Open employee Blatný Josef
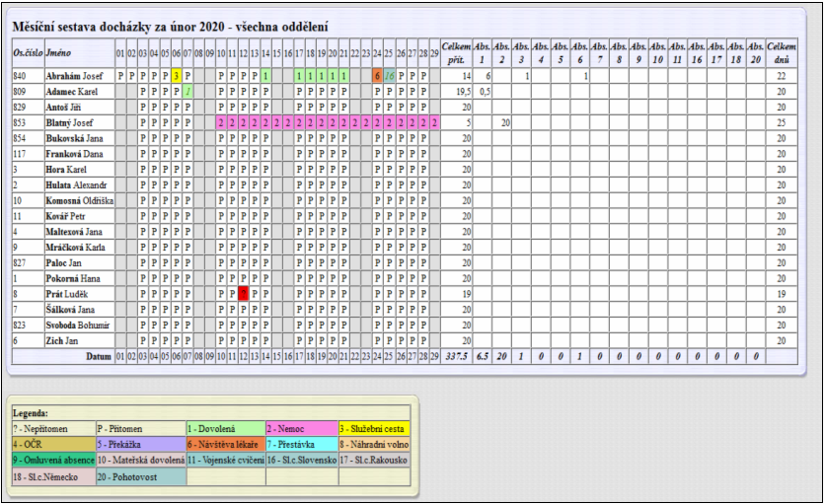The image size is (826, 504). (69, 122)
